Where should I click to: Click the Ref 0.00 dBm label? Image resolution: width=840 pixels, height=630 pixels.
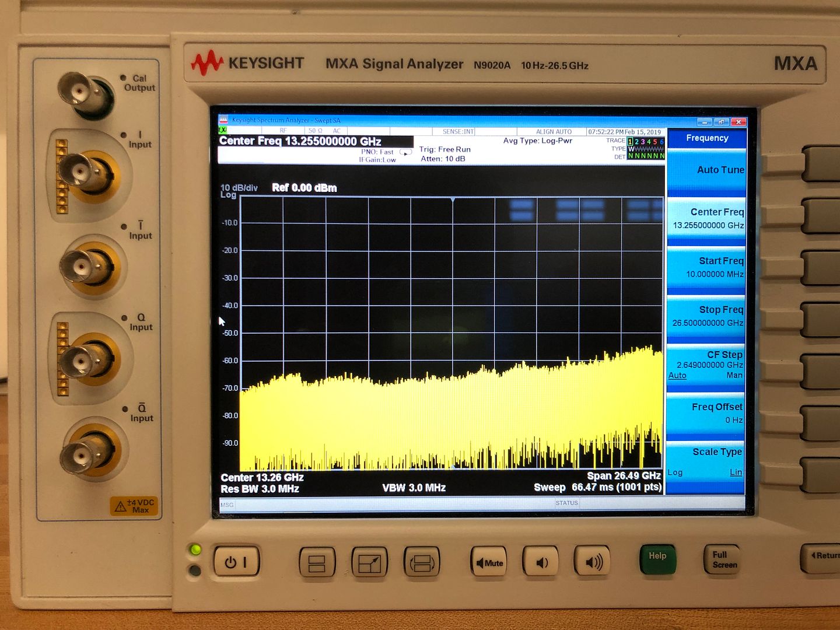pyautogui.click(x=304, y=188)
